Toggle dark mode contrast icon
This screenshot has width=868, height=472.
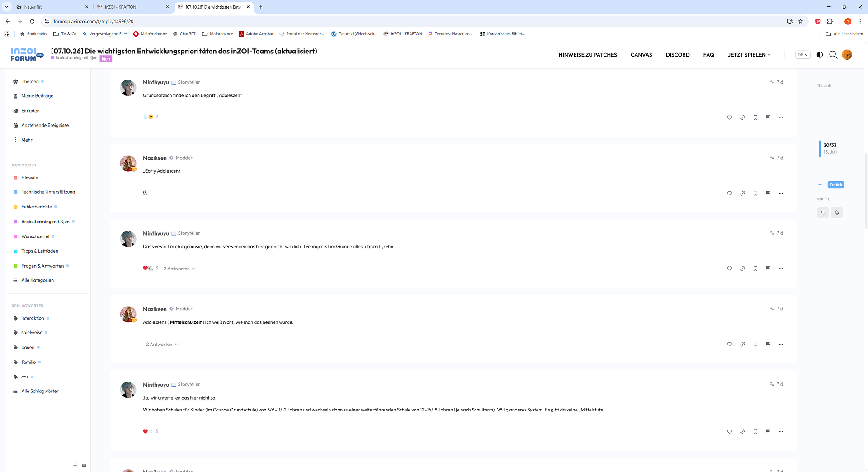click(820, 55)
